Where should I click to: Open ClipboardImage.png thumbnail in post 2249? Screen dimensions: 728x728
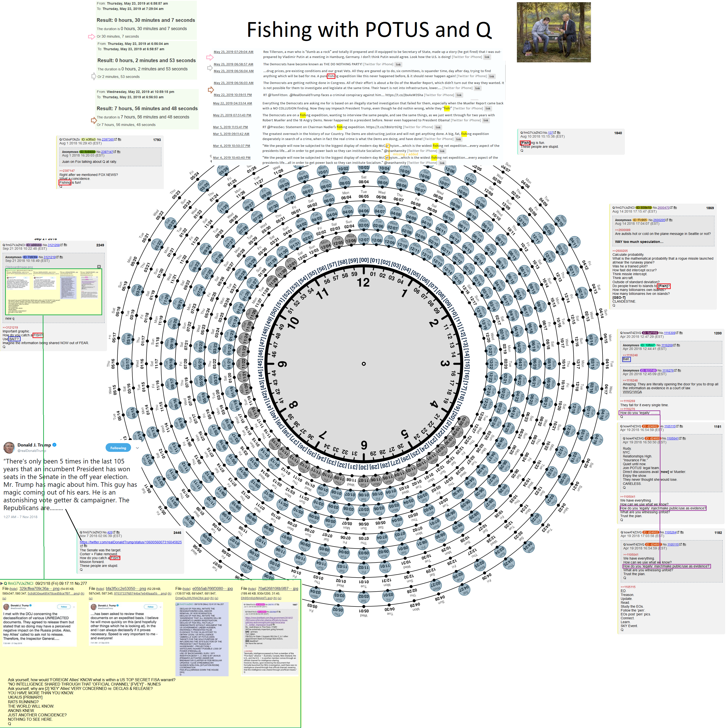53,292
